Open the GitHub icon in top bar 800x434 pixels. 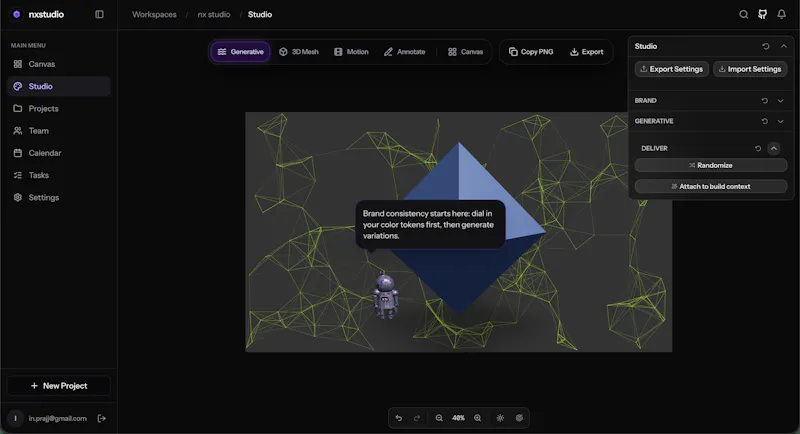click(762, 14)
